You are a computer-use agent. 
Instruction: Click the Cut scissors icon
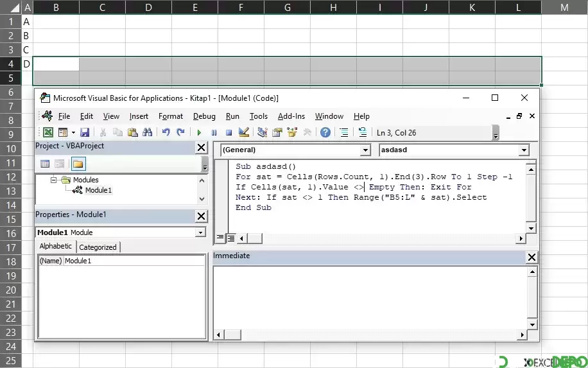tap(103, 132)
